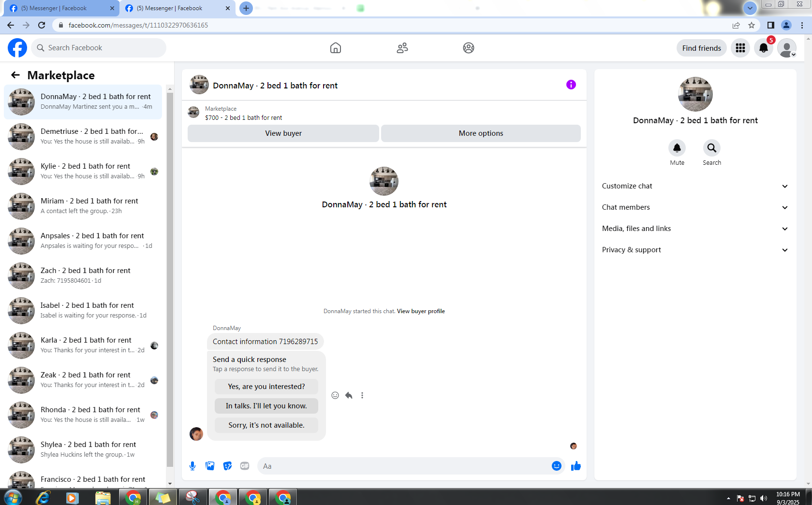Choose a GIF icon
The image size is (812, 505).
tap(245, 466)
